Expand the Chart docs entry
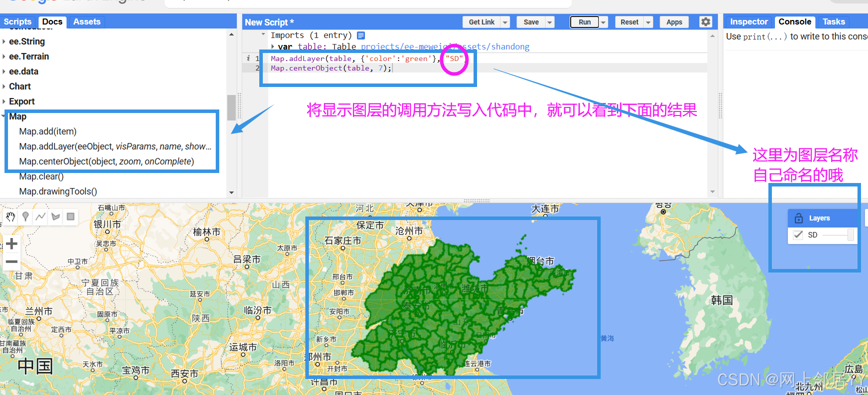The image size is (868, 395). point(4,86)
